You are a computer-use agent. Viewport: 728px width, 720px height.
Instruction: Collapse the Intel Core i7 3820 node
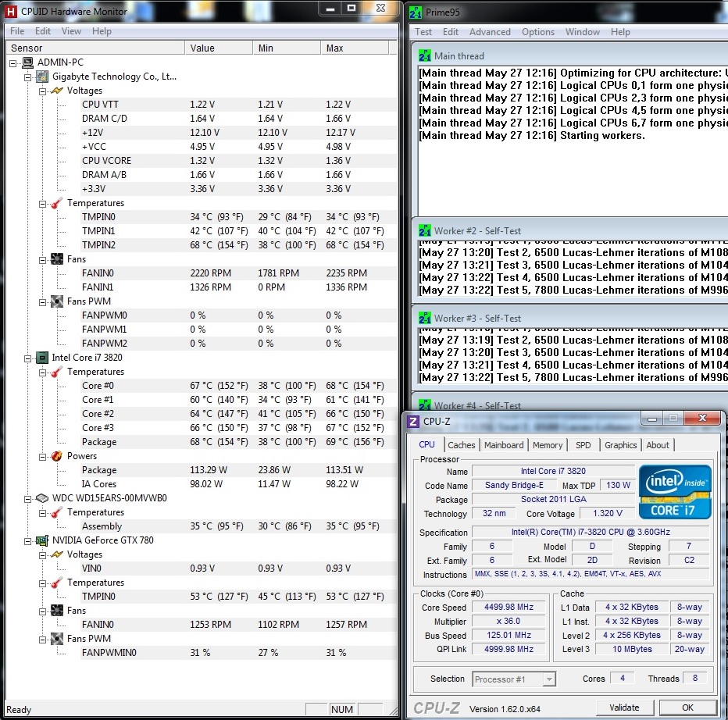28,358
